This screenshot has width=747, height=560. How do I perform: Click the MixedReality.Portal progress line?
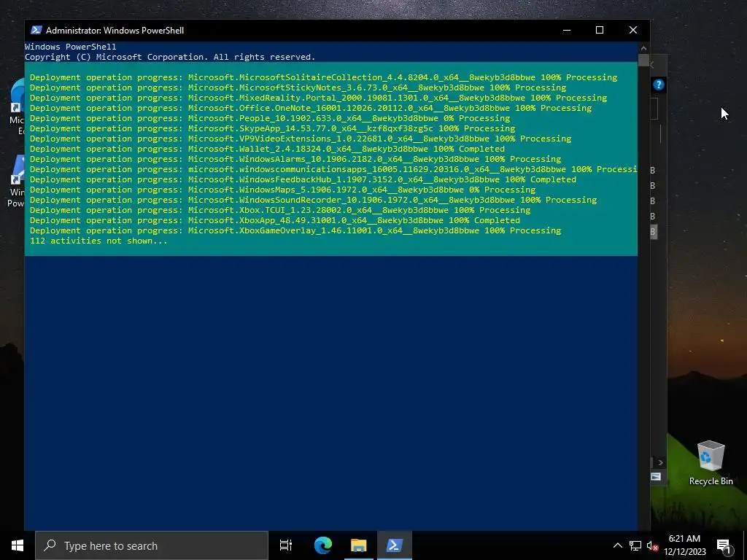(x=318, y=98)
